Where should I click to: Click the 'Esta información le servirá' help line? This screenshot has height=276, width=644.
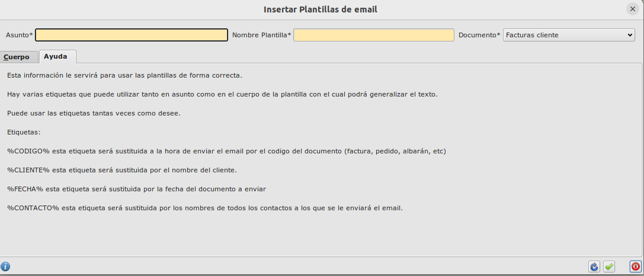pos(124,76)
